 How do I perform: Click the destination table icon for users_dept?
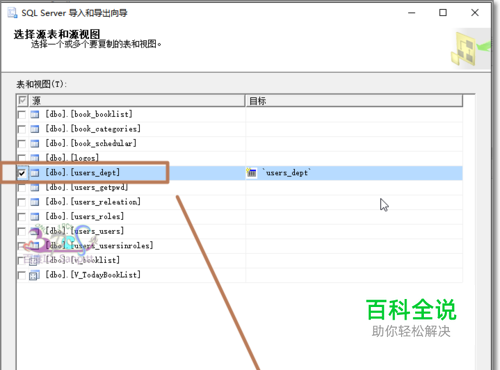(x=252, y=173)
